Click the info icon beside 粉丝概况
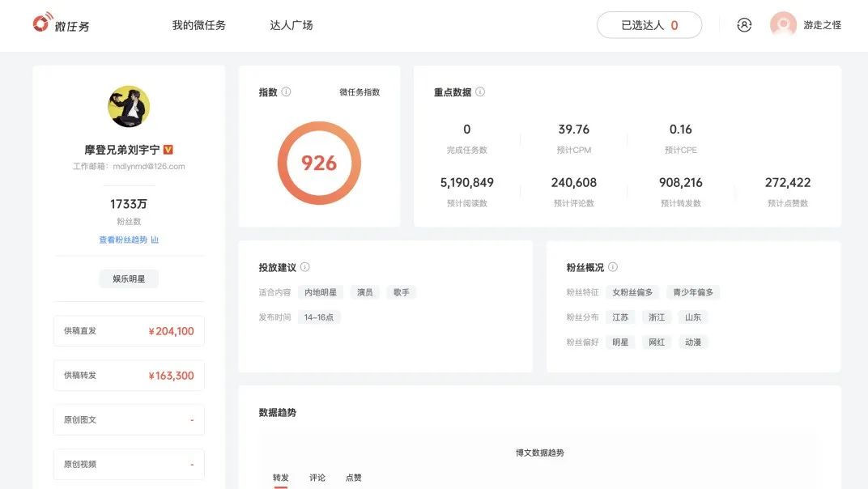 611,266
